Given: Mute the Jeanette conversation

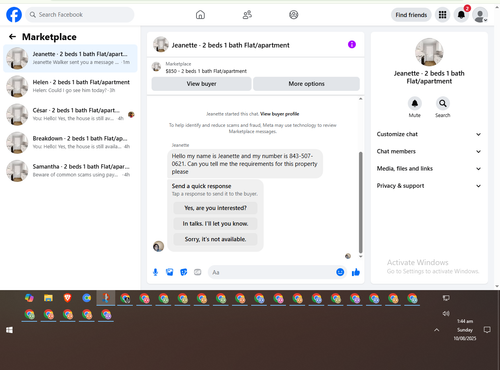Looking at the screenshot, I should click(415, 103).
